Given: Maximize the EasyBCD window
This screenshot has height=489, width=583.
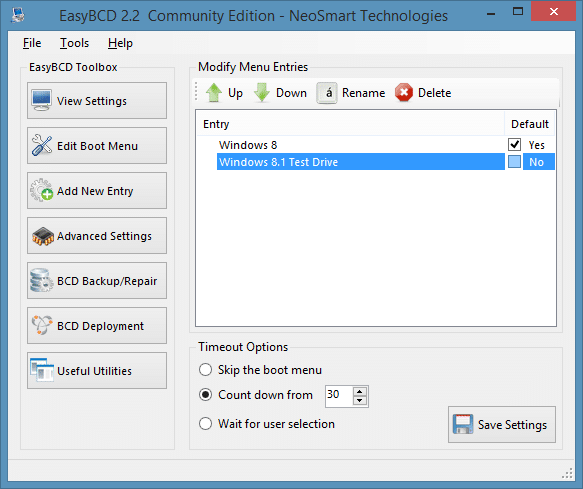Looking at the screenshot, I should point(518,12).
